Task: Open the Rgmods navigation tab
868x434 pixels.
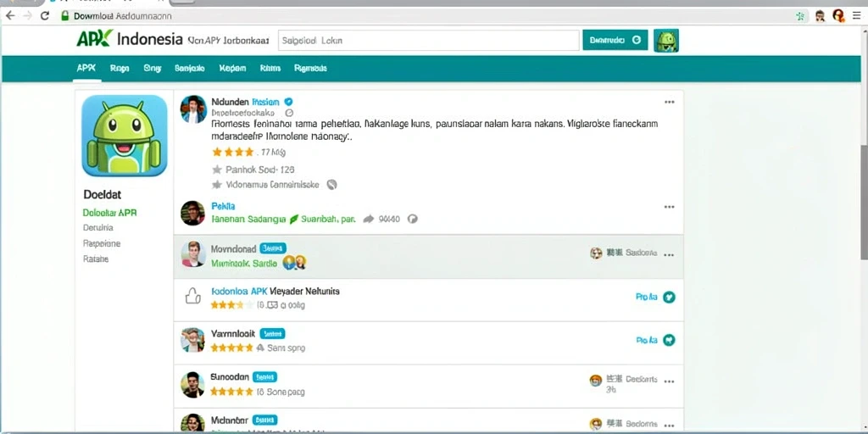Action: tap(310, 68)
